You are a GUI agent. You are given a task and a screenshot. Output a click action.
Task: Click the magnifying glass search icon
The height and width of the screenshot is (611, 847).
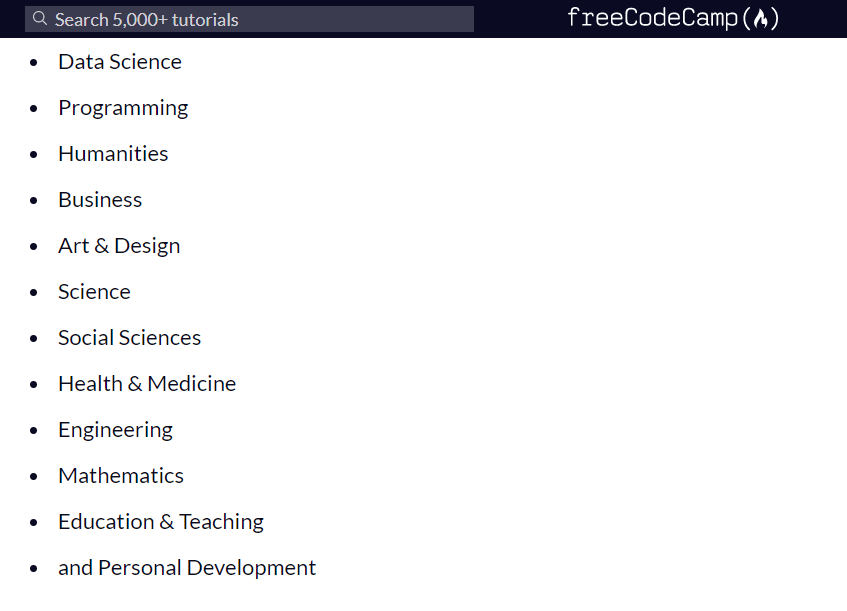(39, 18)
